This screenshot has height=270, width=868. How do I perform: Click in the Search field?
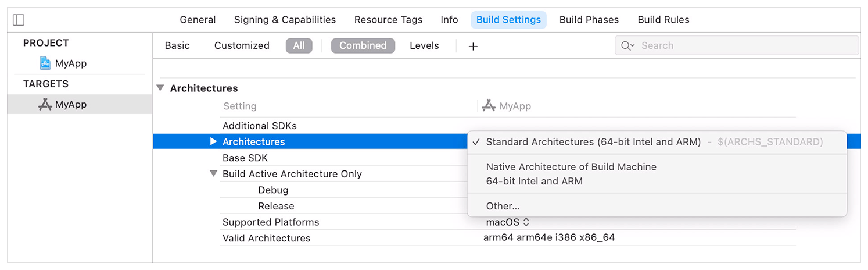click(737, 45)
